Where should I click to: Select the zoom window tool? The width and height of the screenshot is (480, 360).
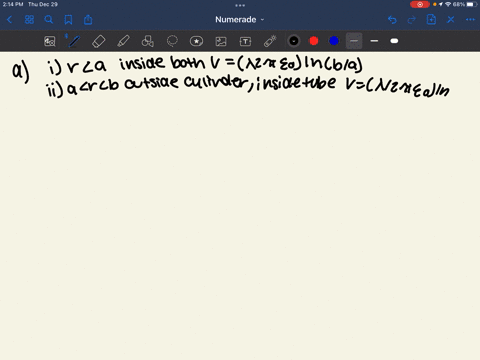[50, 41]
